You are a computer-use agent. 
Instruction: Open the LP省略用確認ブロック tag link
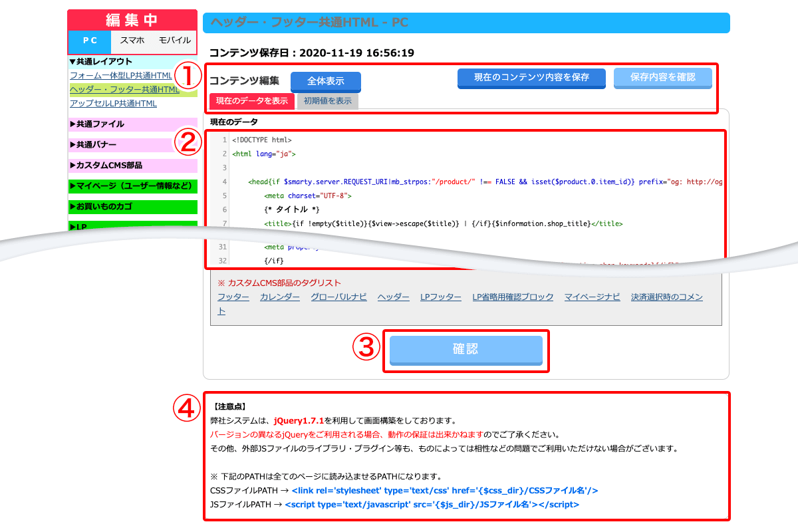click(513, 297)
